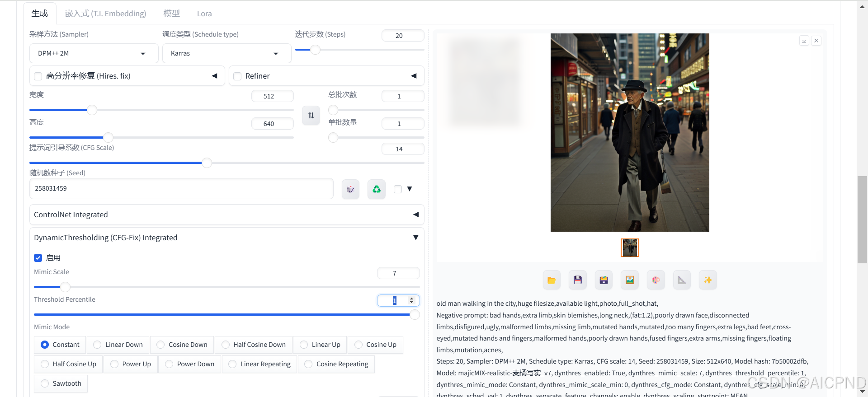Select Linear Down mimic mode
The width and height of the screenshot is (868, 397).
coord(118,345)
